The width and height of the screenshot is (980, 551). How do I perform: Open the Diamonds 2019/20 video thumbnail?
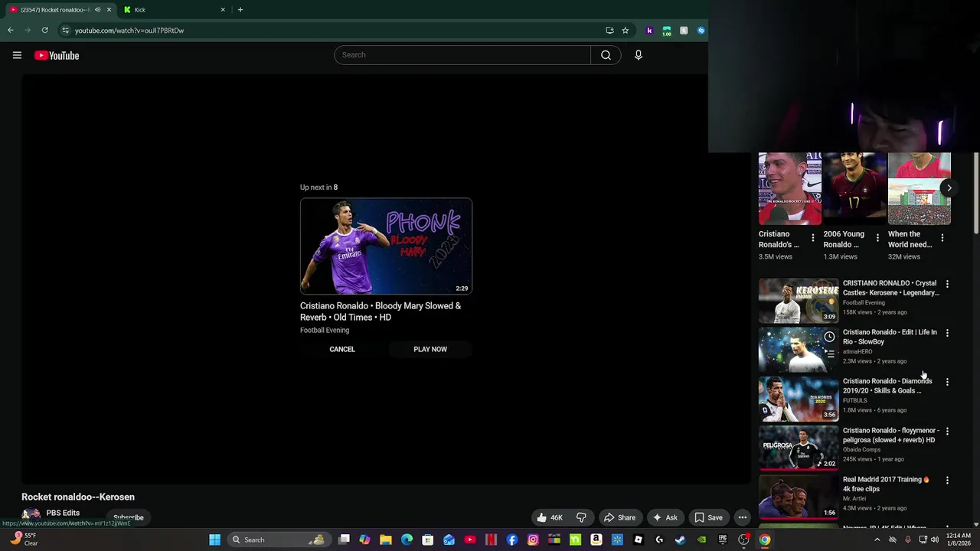799,399
